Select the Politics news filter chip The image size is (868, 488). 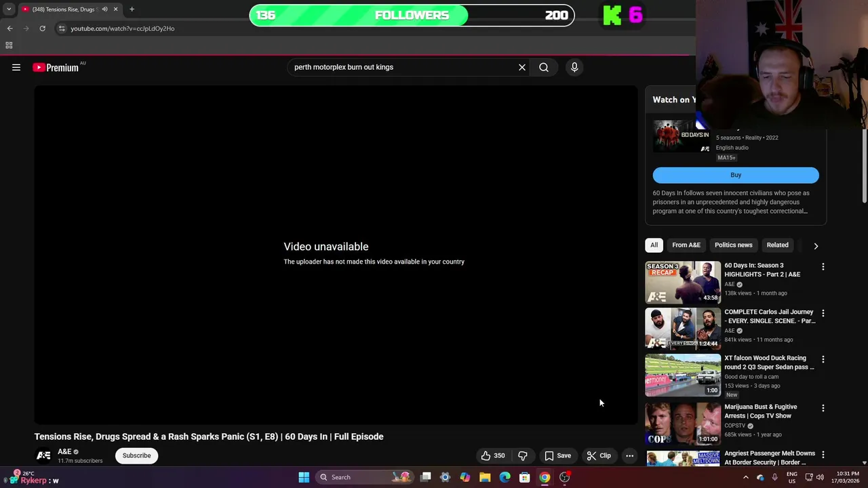[x=733, y=245]
